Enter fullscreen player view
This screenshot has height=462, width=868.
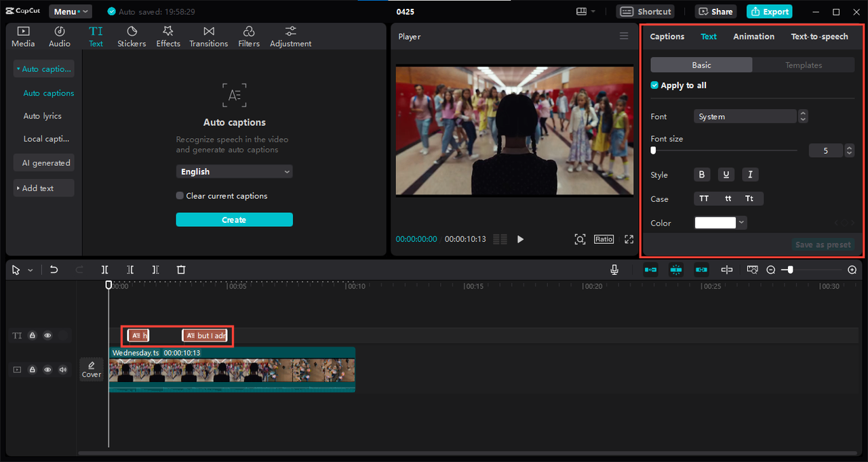(629, 239)
